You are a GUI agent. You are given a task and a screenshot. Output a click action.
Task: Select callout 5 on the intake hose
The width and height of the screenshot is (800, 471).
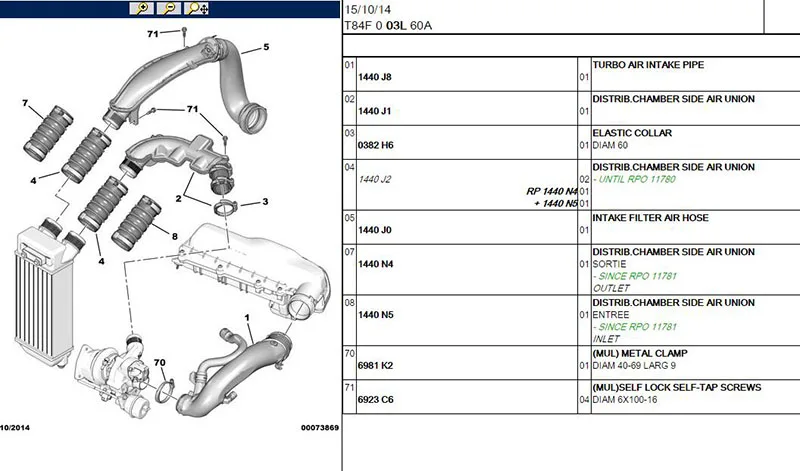266,47
